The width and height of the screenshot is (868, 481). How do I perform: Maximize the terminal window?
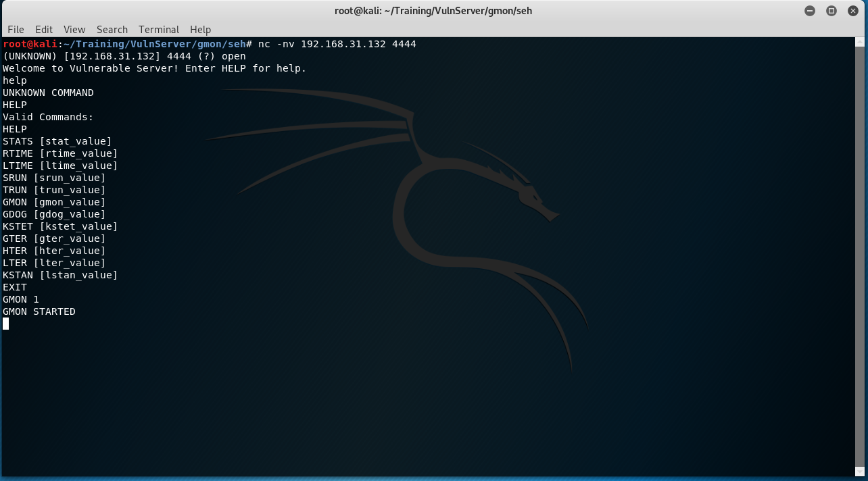click(831, 11)
